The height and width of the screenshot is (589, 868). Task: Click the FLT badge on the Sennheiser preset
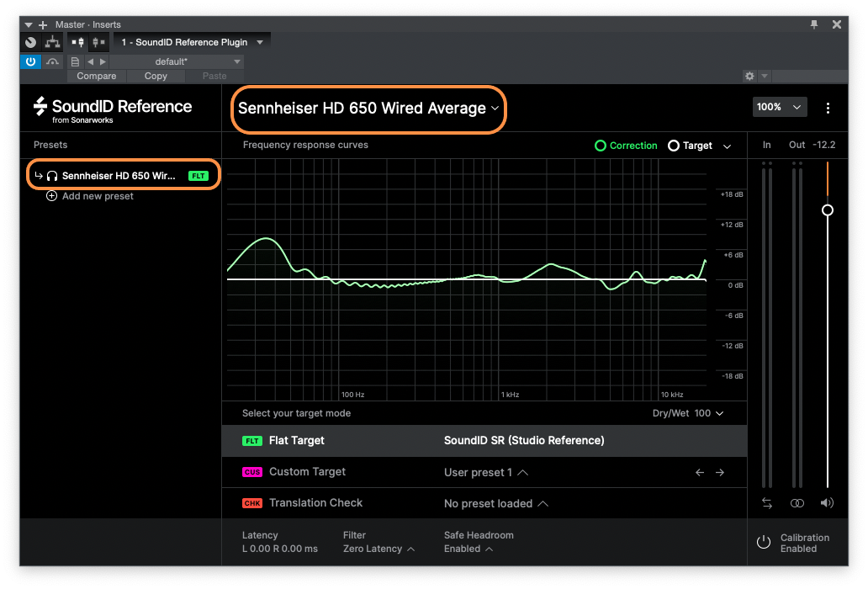[198, 176]
